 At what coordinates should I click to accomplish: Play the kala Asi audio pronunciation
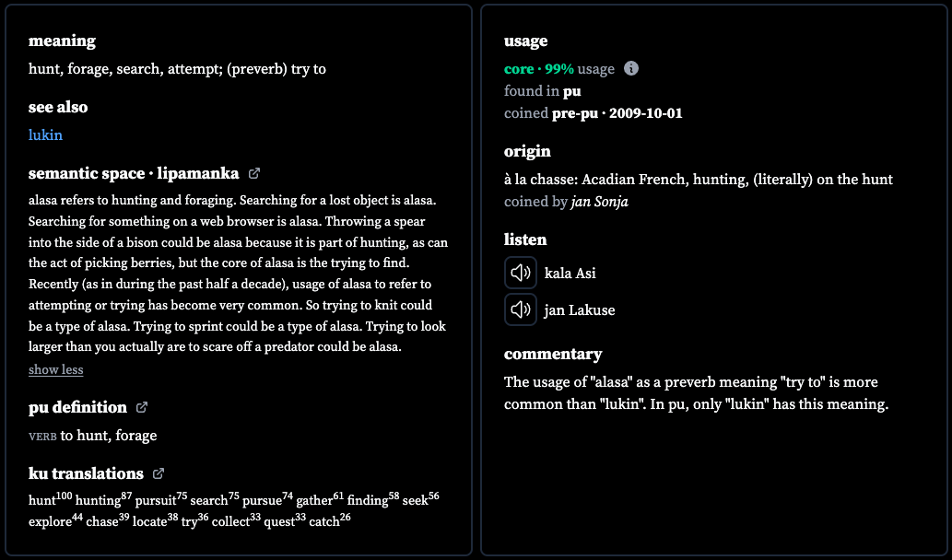coord(521,273)
